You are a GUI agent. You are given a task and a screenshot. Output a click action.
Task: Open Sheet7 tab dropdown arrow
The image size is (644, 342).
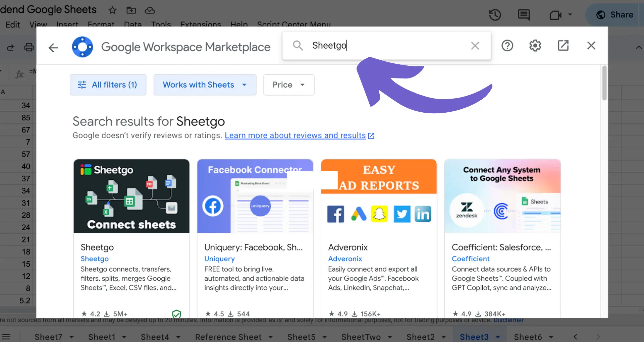[71, 337]
